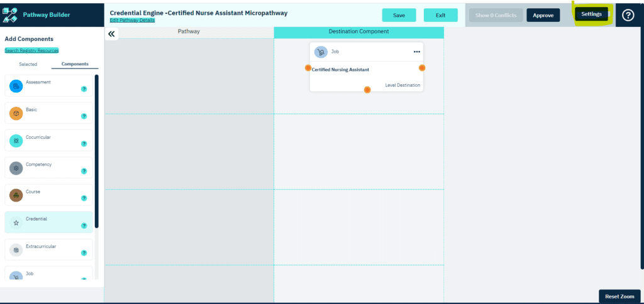Click right orange connector on Certified Nursing Assistant card
The height and width of the screenshot is (304, 644).
tap(422, 68)
